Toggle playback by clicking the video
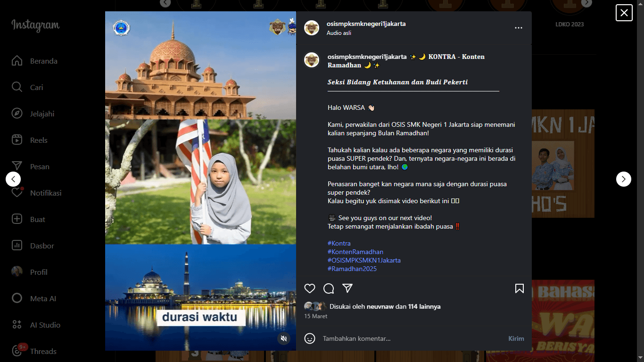The image size is (644, 362). (x=200, y=181)
